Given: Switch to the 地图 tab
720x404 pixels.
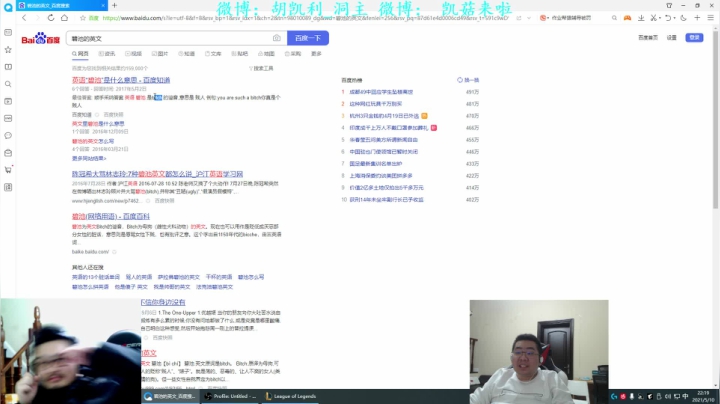Looking at the screenshot, I should [x=266, y=54].
